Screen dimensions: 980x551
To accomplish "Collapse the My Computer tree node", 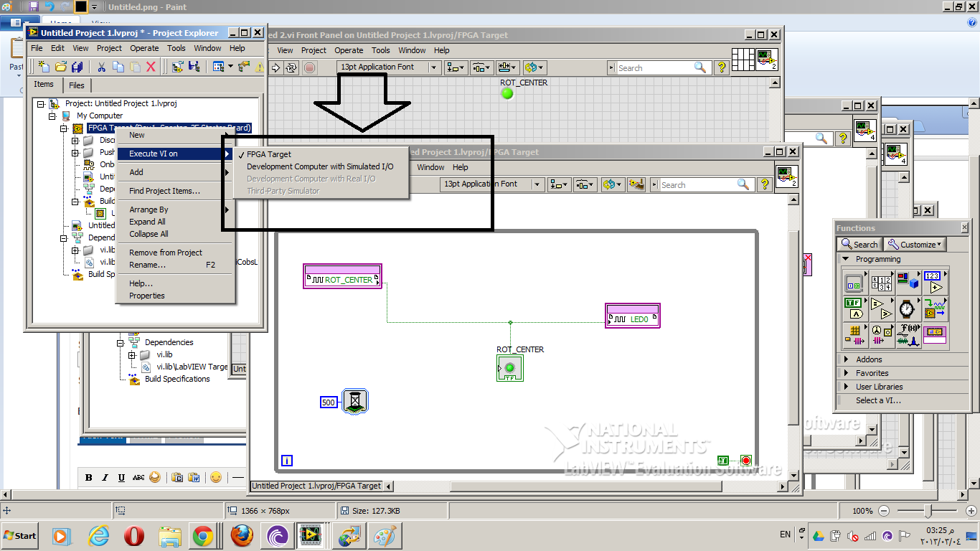I will (x=52, y=116).
